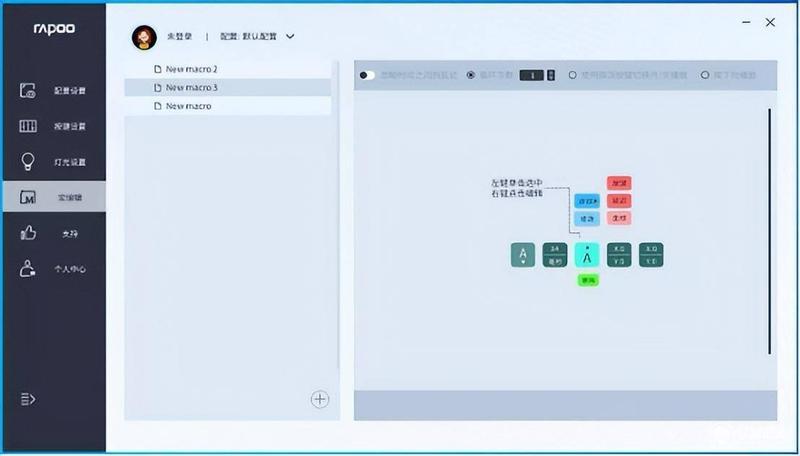Open the personal center person icon
This screenshot has height=456, width=800.
click(28, 268)
